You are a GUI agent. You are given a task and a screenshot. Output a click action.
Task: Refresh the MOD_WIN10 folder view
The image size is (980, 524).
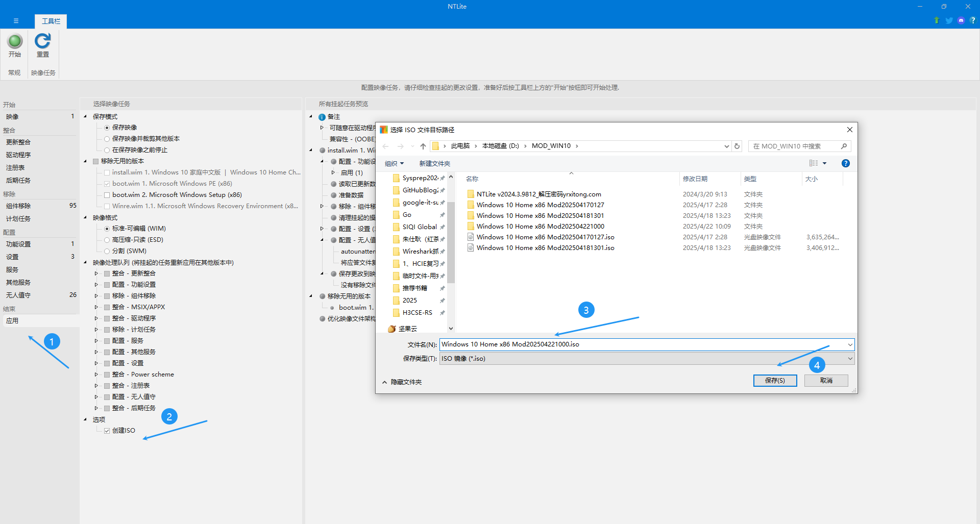(737, 146)
